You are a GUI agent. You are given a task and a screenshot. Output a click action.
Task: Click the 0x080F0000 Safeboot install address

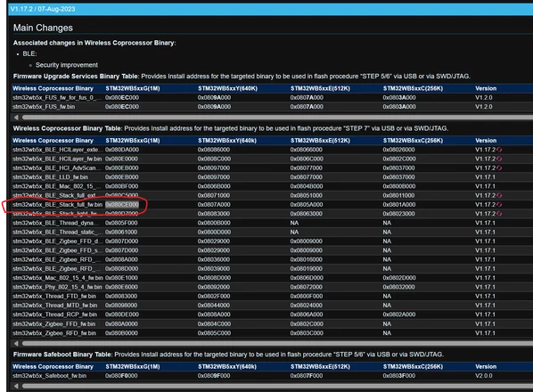(121, 376)
